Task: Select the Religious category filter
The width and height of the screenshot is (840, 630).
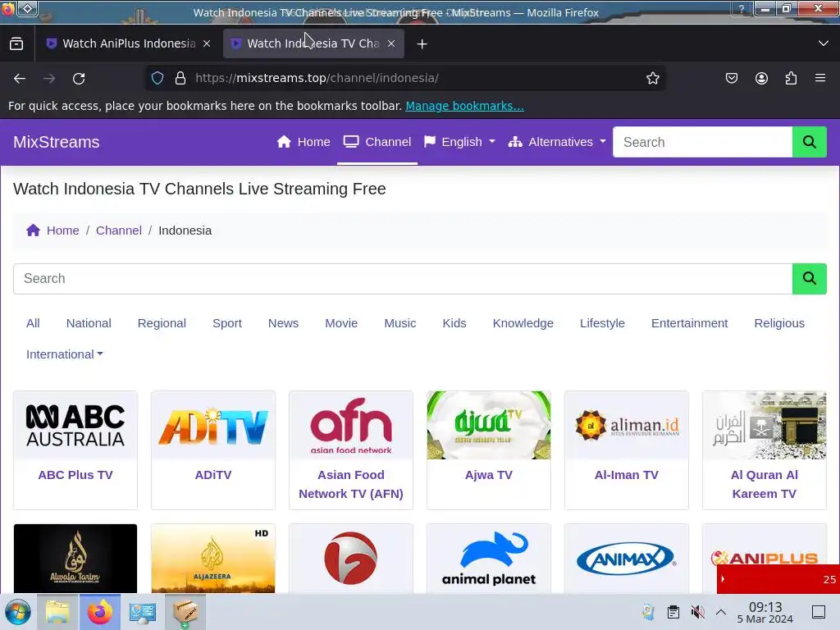Action: (x=779, y=323)
